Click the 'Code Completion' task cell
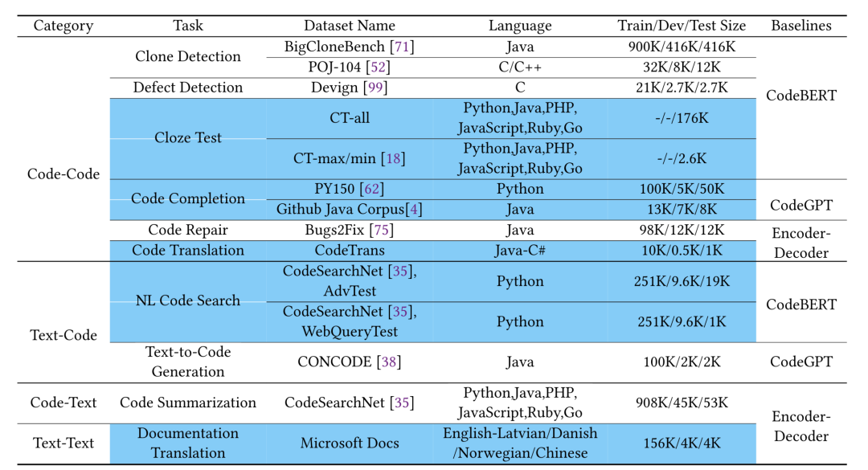This screenshot has width=868, height=470. (x=188, y=198)
